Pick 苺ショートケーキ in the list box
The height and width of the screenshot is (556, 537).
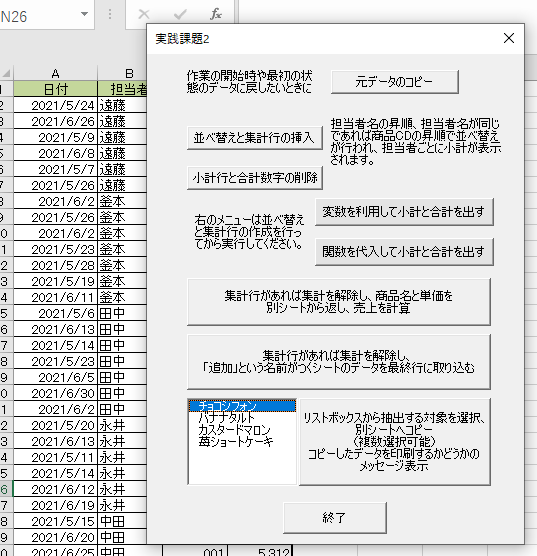pyautogui.click(x=242, y=442)
